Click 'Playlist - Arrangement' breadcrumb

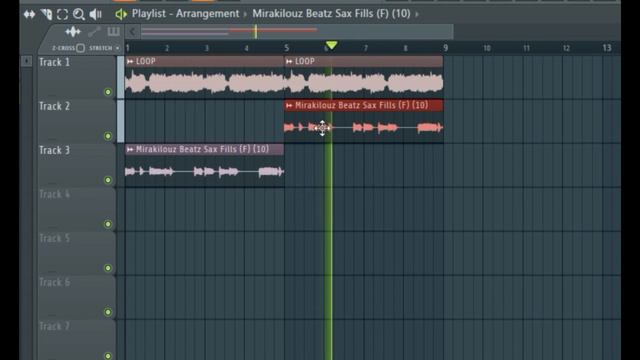tap(185, 13)
